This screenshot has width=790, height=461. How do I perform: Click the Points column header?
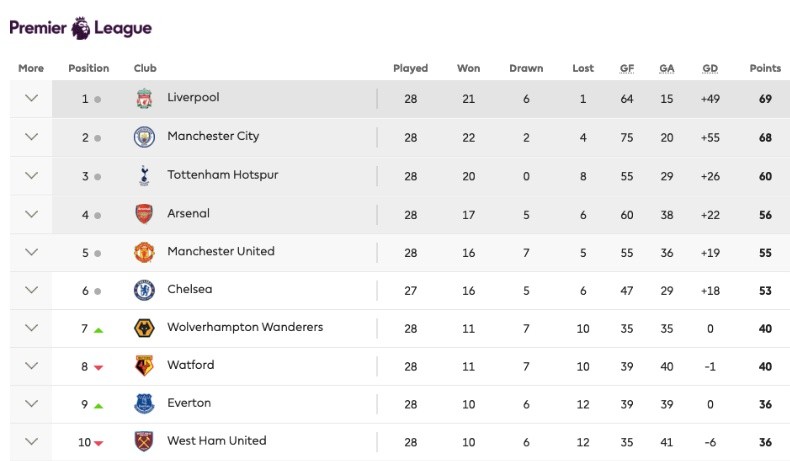pyautogui.click(x=765, y=69)
